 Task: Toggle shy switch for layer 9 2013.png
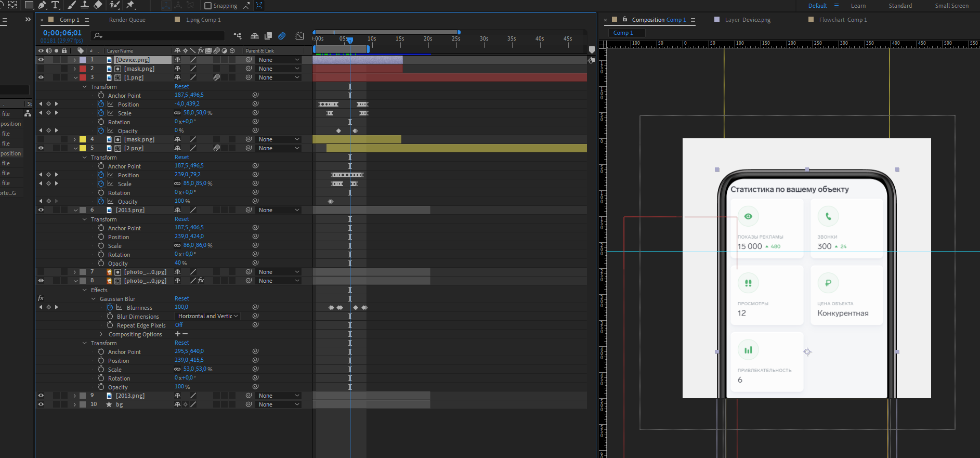coord(177,396)
